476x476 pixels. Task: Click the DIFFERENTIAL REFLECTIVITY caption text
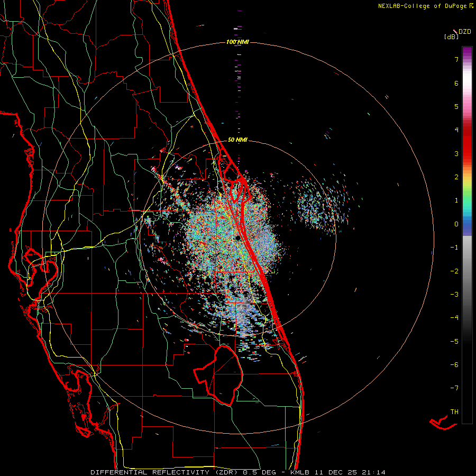[x=150, y=472]
